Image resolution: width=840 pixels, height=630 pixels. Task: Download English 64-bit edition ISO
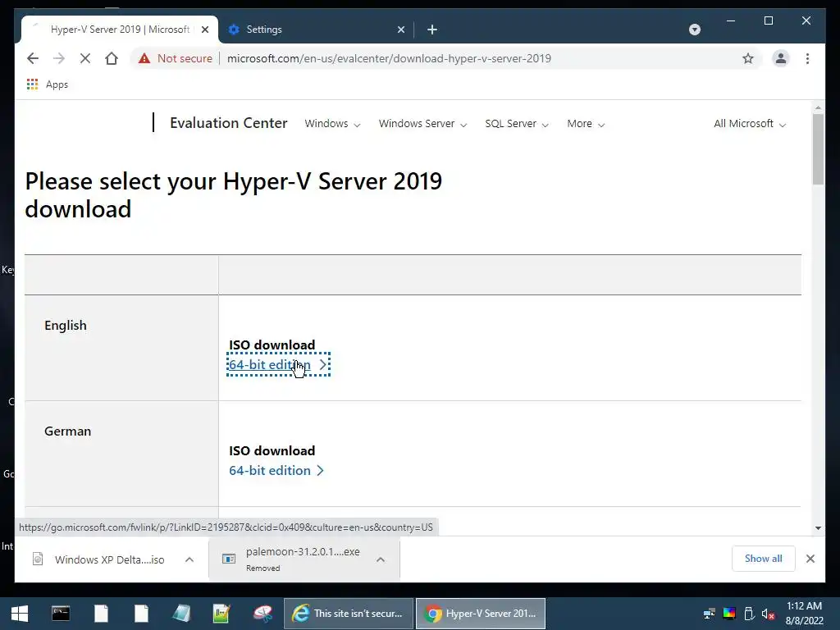[277, 365]
